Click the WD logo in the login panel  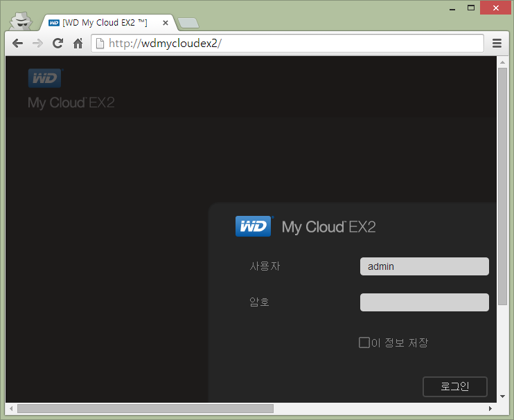pyautogui.click(x=254, y=226)
